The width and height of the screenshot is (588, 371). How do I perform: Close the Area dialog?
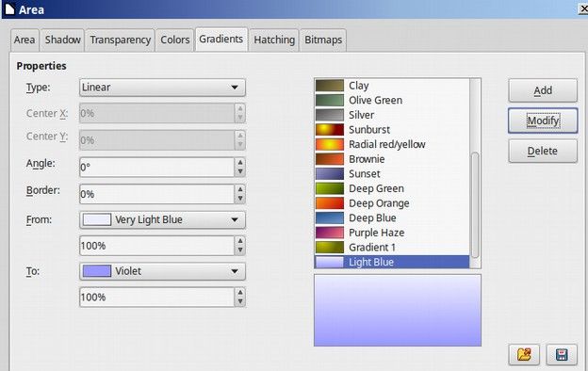tap(583, 8)
